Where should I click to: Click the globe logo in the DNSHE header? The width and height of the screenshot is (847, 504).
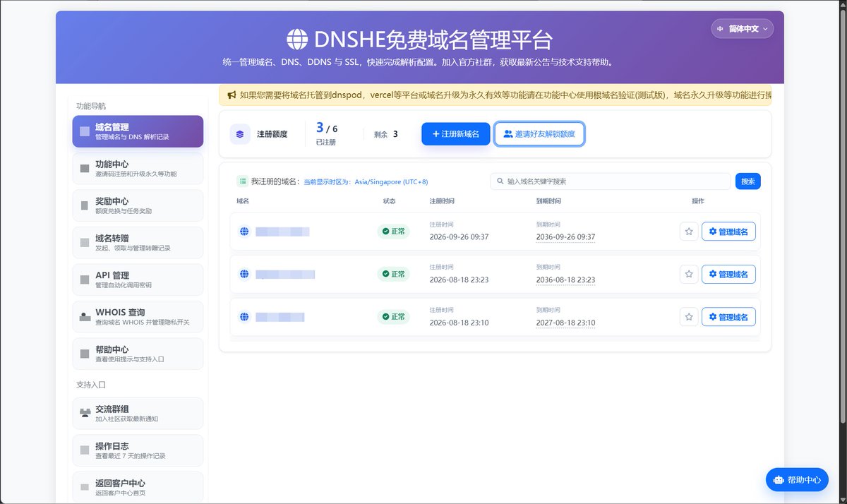tap(297, 40)
